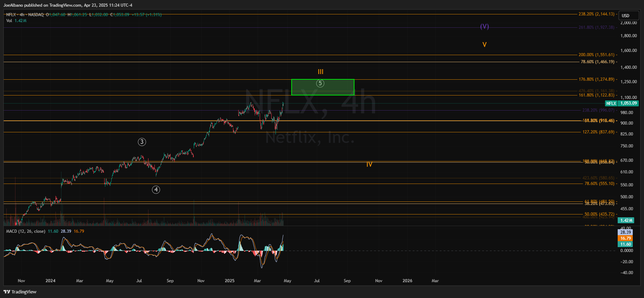Click the orange III wave label
This screenshot has height=298, width=644.
[x=320, y=72]
